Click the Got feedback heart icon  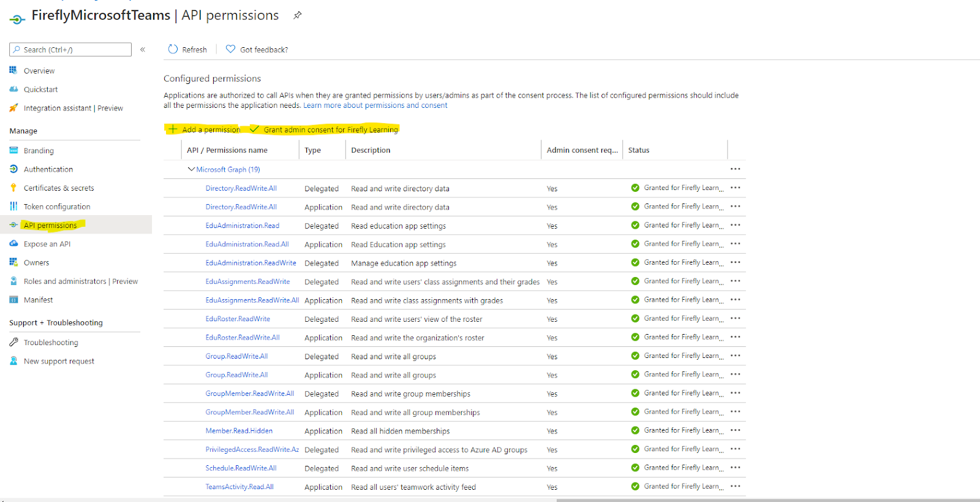click(230, 49)
